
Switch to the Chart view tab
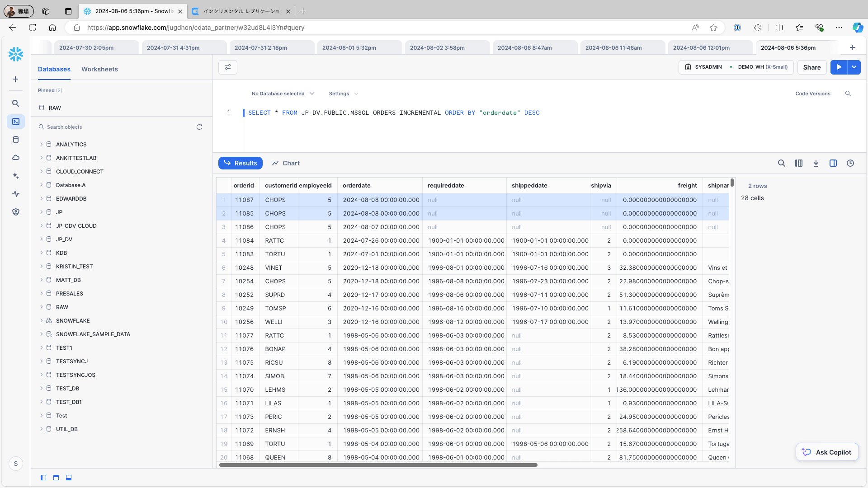pos(286,163)
